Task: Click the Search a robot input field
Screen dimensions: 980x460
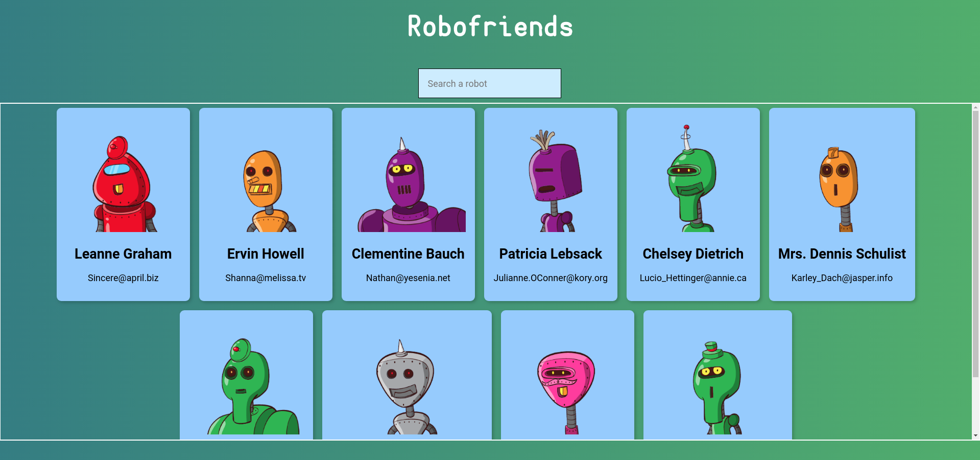Action: [x=489, y=83]
